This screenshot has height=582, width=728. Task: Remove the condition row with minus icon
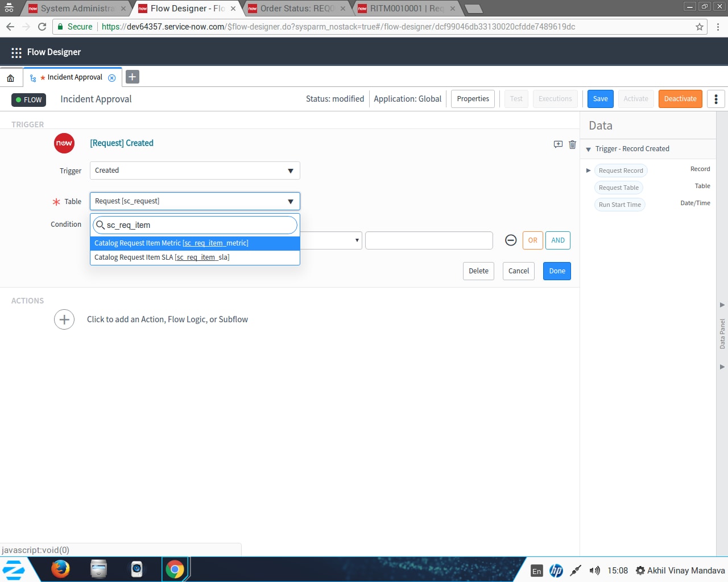coord(510,240)
